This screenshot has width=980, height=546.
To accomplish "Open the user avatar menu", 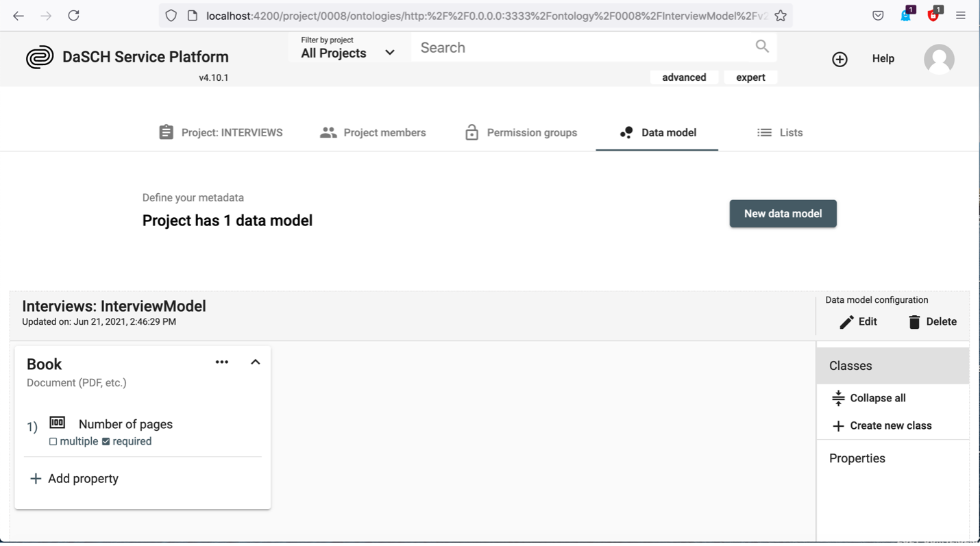I will (x=938, y=59).
